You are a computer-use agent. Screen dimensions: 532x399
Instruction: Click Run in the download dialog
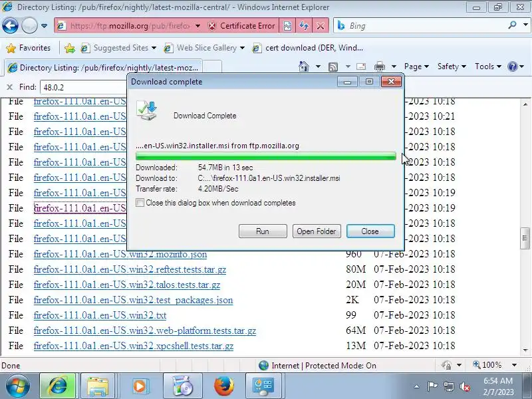(263, 231)
